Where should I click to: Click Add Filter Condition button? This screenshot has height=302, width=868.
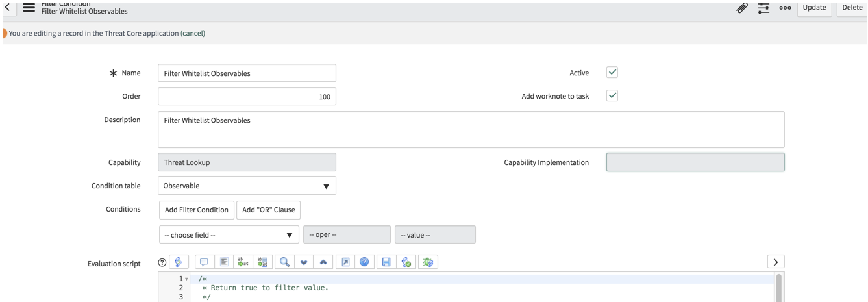[197, 210]
